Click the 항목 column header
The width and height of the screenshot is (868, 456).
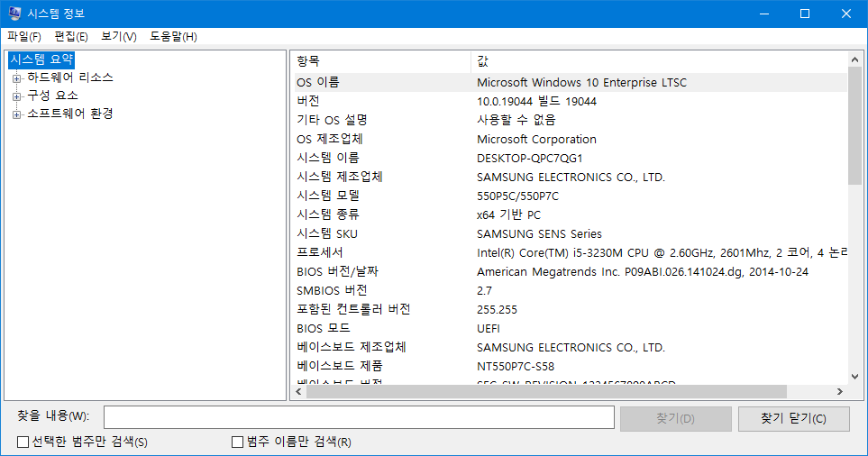pyautogui.click(x=382, y=61)
